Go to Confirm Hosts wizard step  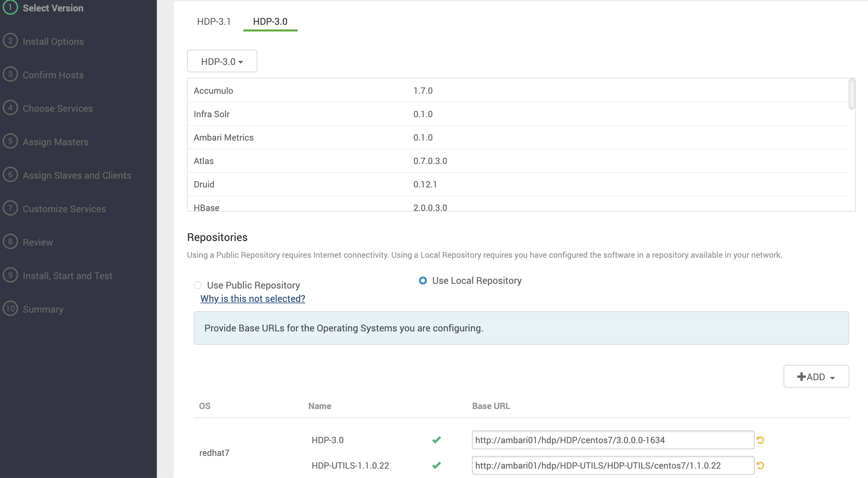pos(53,75)
